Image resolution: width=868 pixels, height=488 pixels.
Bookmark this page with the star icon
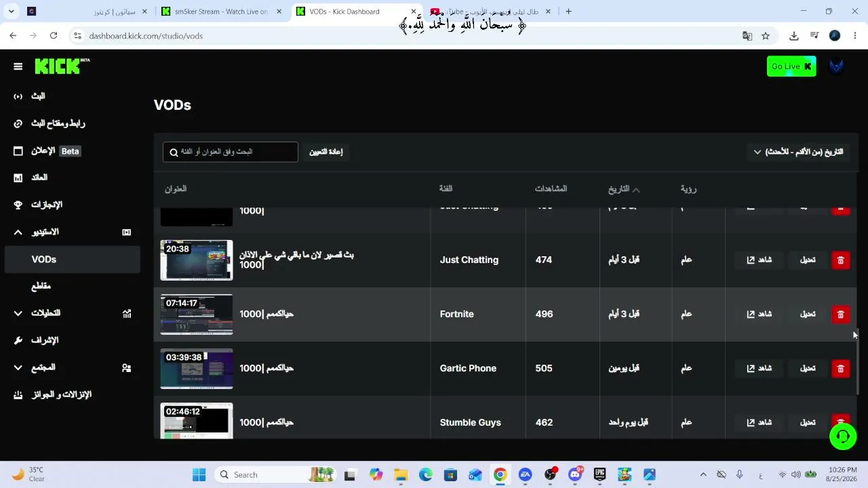(x=766, y=36)
